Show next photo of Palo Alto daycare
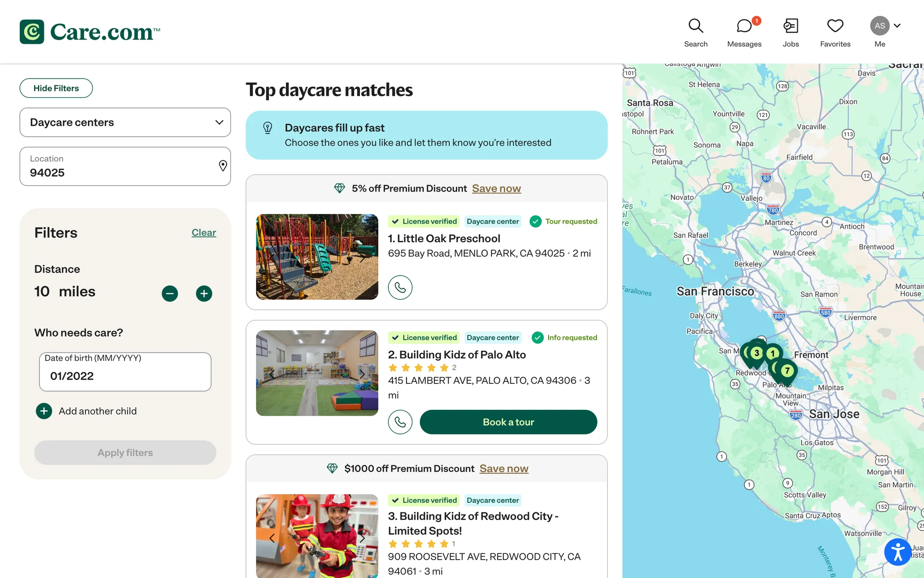924x578 pixels. pyautogui.click(x=362, y=374)
